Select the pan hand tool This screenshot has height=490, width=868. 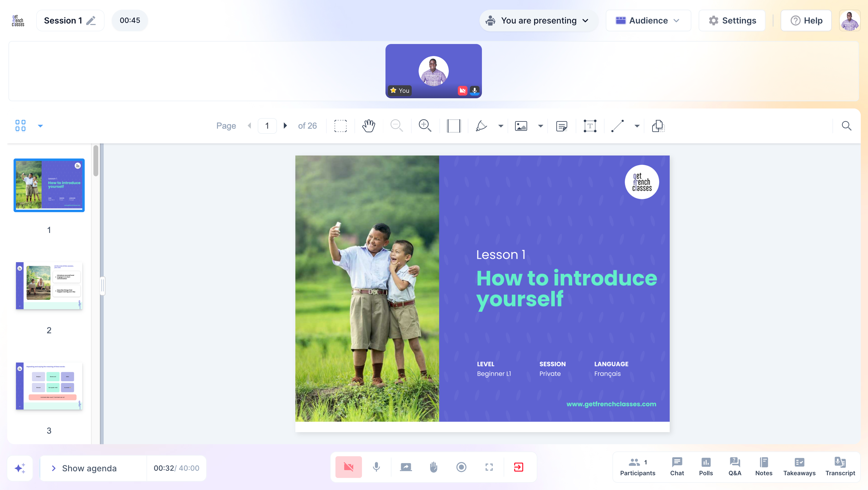pyautogui.click(x=369, y=126)
